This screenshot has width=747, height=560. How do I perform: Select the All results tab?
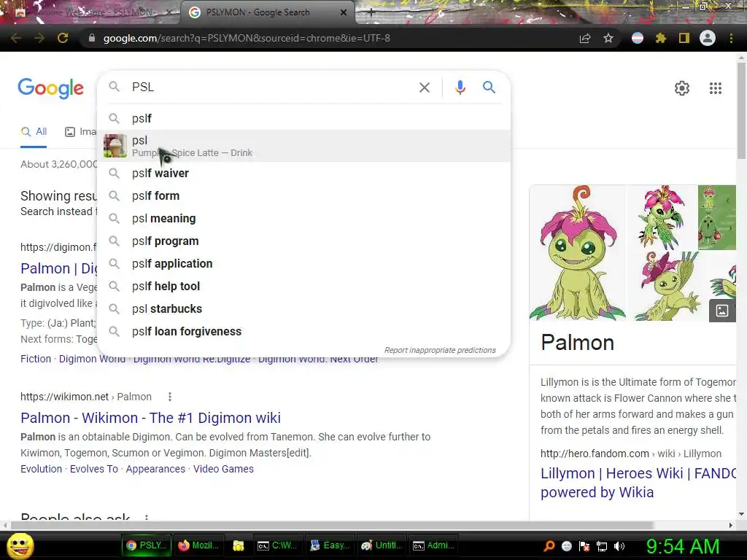[34, 132]
